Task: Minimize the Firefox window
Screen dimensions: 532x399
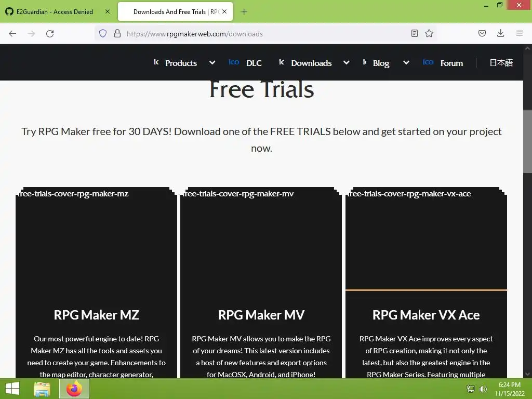Action: [486, 5]
